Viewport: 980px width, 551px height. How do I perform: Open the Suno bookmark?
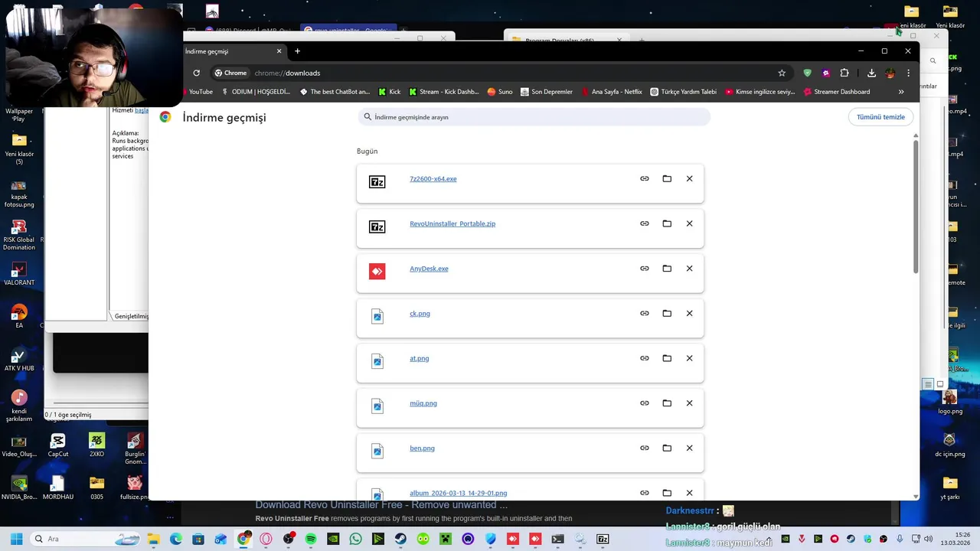tap(500, 92)
